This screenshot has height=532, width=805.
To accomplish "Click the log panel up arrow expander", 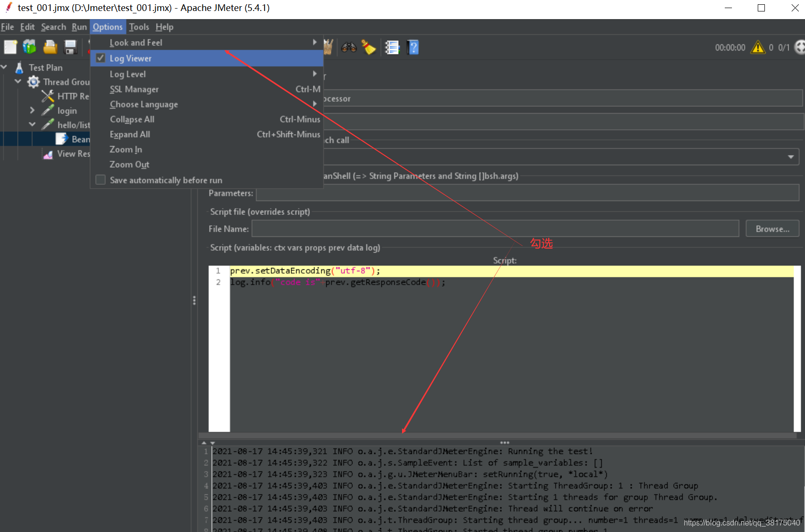I will [x=204, y=443].
